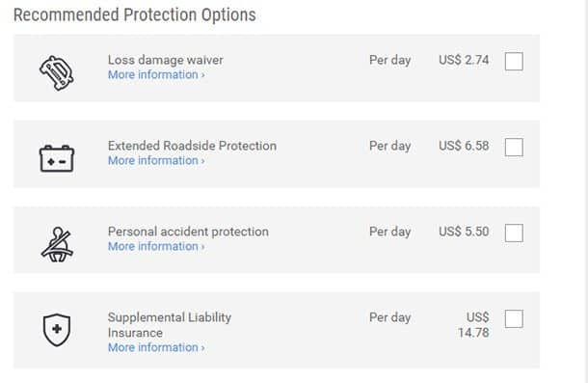Select Personal accident protection checkbox
588x383 pixels.
pos(514,233)
